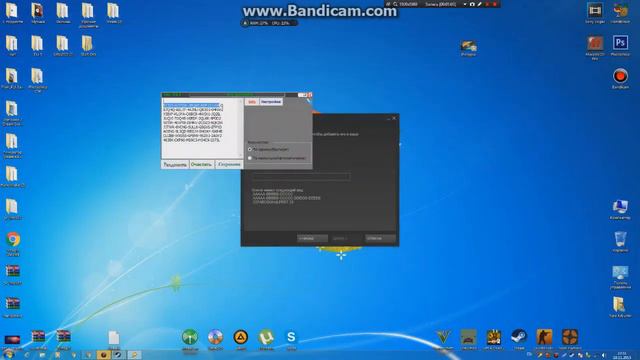Viewport: 640px width, 360px height.
Task: Click the Генерировать button
Action: pyautogui.click(x=175, y=164)
